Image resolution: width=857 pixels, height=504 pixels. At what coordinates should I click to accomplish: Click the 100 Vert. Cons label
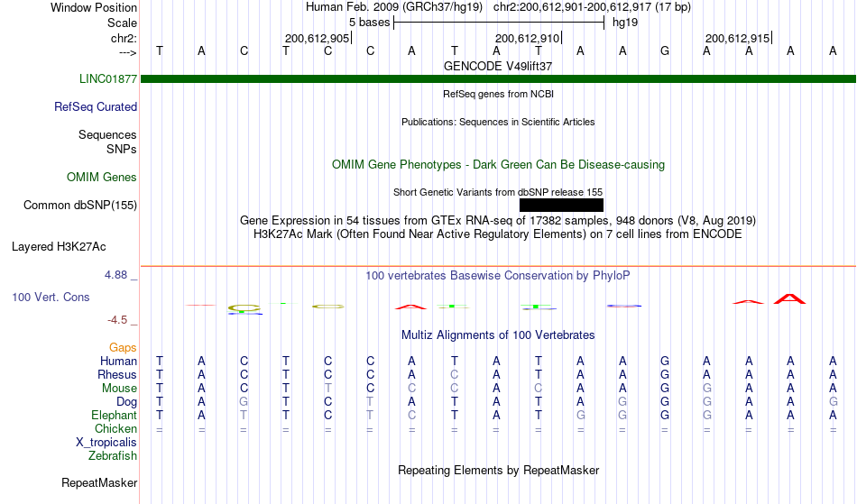[x=51, y=298]
